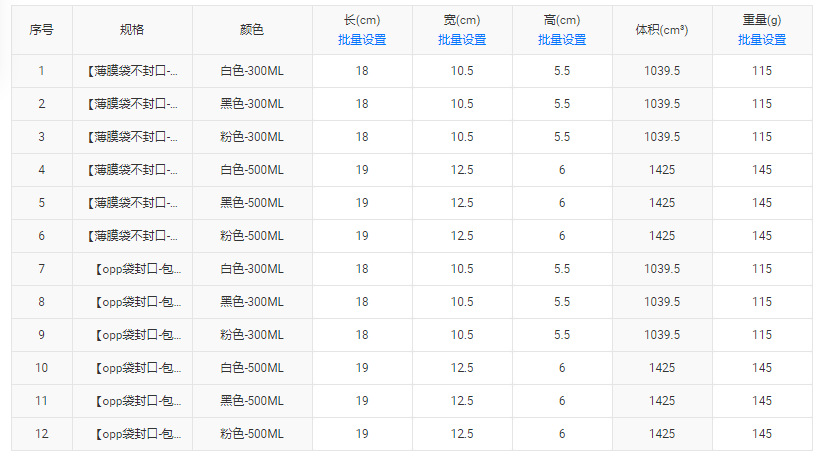Open batch settings link under 高(cm)

click(562, 40)
